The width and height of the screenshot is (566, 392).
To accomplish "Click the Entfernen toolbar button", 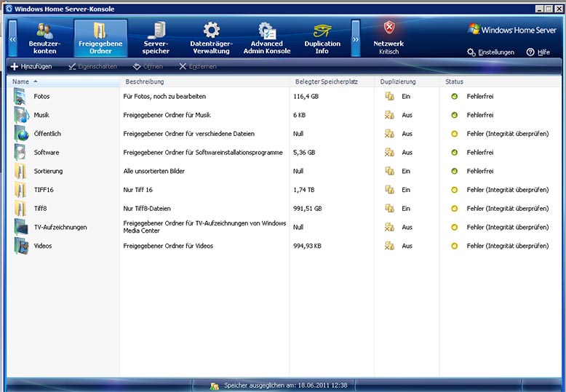I will point(198,66).
